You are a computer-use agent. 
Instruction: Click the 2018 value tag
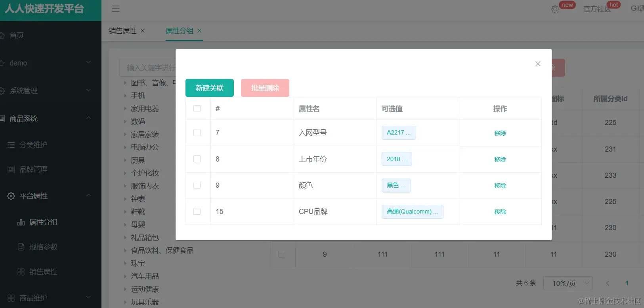397,159
